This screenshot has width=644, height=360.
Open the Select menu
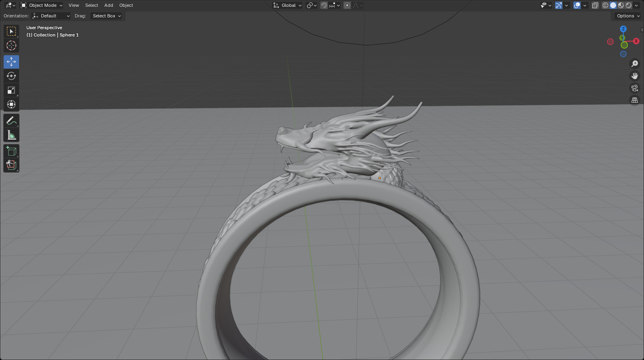[x=92, y=5]
